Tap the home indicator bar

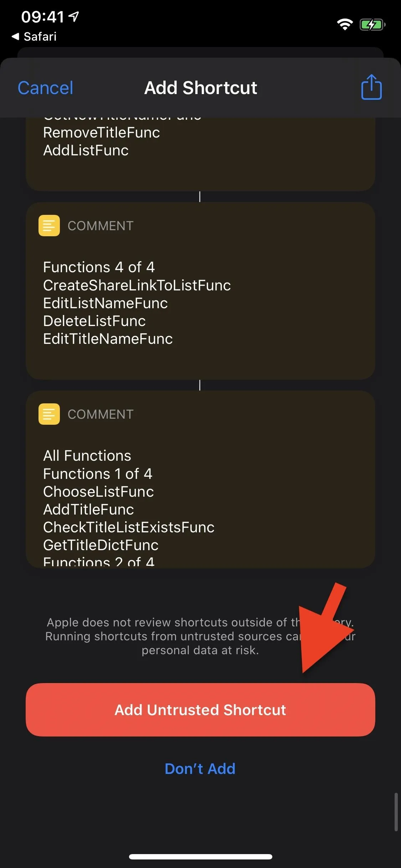[x=200, y=857]
